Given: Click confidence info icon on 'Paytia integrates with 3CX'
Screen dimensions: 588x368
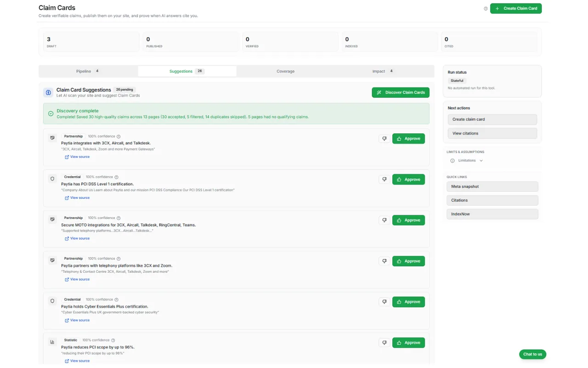Looking at the screenshot, I should pyautogui.click(x=119, y=137).
